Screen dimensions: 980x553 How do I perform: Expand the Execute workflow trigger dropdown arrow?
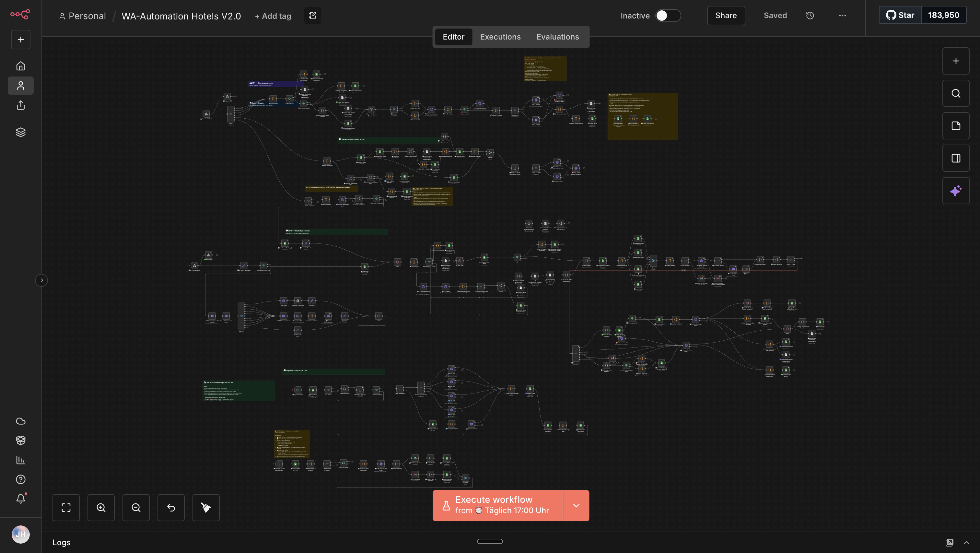click(x=576, y=505)
